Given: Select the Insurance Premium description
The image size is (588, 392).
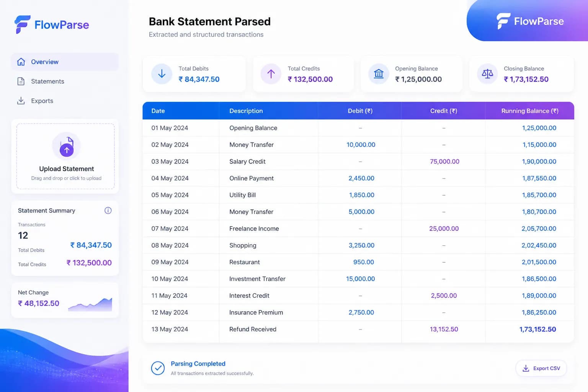Looking at the screenshot, I should coord(256,312).
